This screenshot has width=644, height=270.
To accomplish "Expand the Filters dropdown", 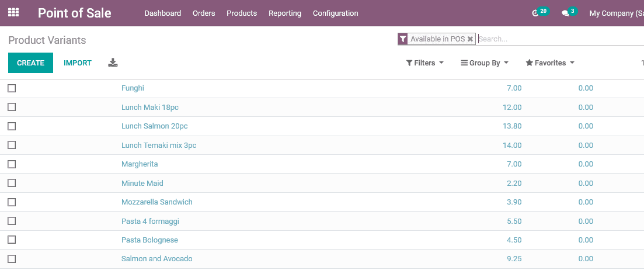I will (x=425, y=63).
